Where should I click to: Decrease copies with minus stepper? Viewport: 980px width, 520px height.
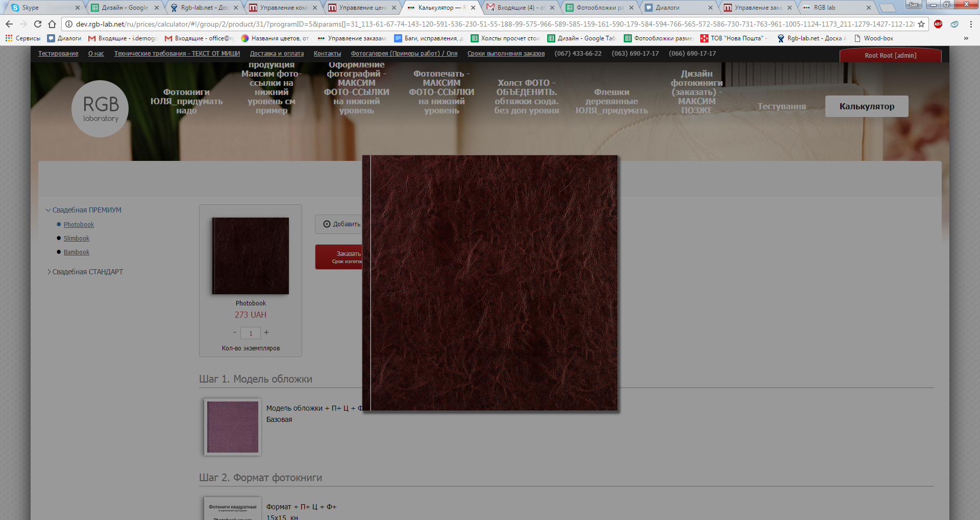point(235,333)
